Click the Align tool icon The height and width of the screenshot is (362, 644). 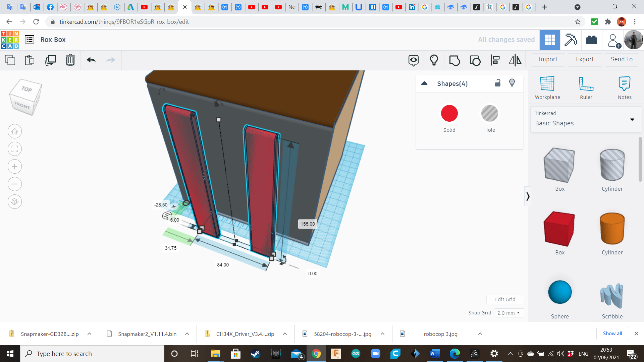[495, 60]
